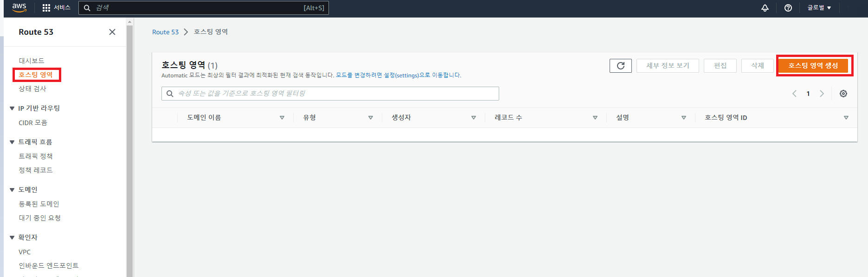Refresh the hosted zones list

click(x=621, y=66)
